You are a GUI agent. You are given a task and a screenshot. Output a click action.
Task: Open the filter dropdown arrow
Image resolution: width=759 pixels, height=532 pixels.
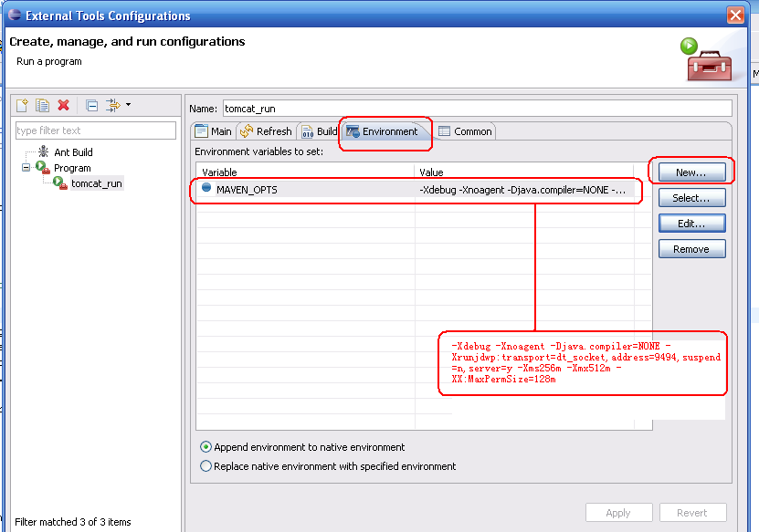click(x=128, y=104)
